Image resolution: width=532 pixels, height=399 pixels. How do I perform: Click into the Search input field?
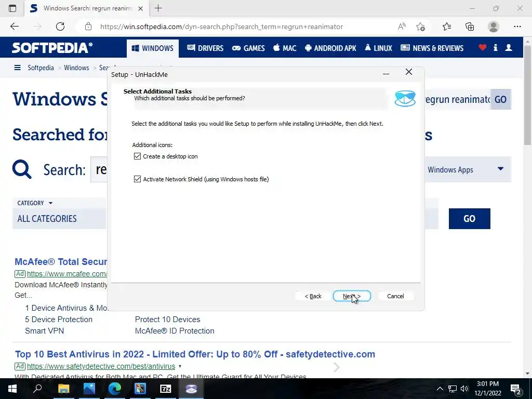(x=99, y=169)
